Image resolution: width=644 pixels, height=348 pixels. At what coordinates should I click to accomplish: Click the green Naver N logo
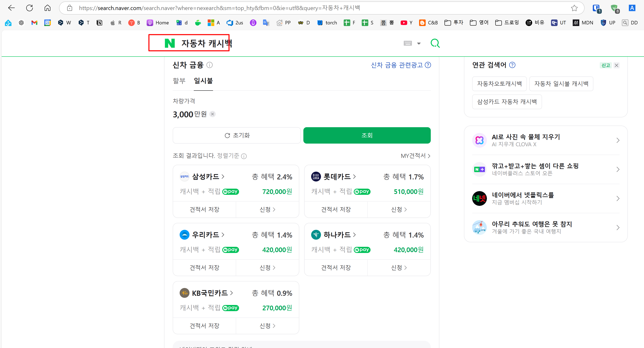click(x=169, y=43)
